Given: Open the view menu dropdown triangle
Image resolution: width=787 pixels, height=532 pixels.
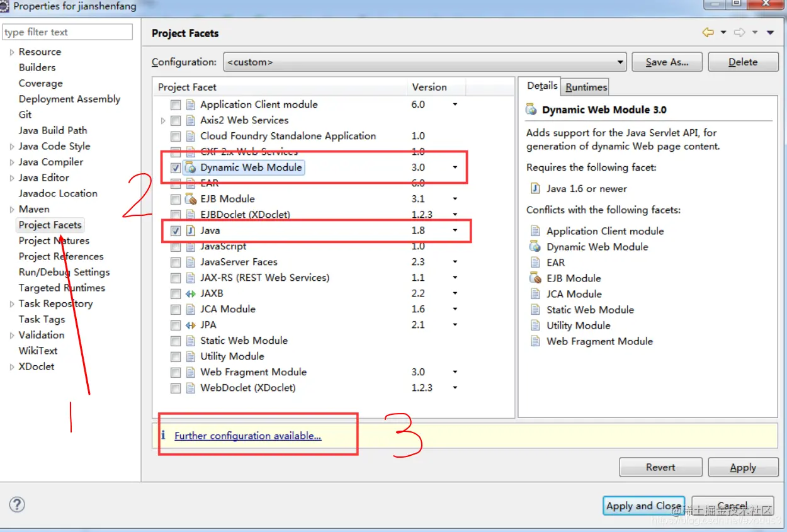Looking at the screenshot, I should point(770,33).
